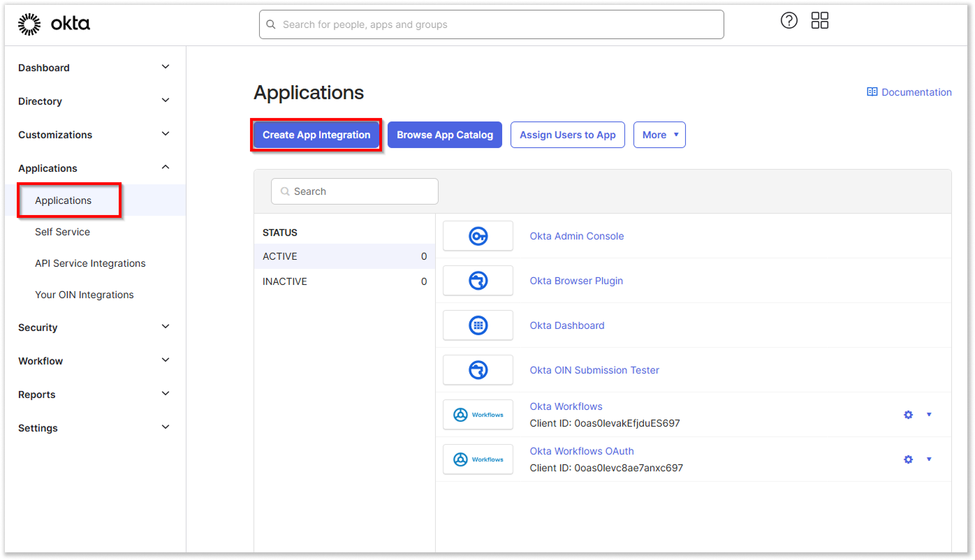Click Browse App Catalog button

point(445,135)
